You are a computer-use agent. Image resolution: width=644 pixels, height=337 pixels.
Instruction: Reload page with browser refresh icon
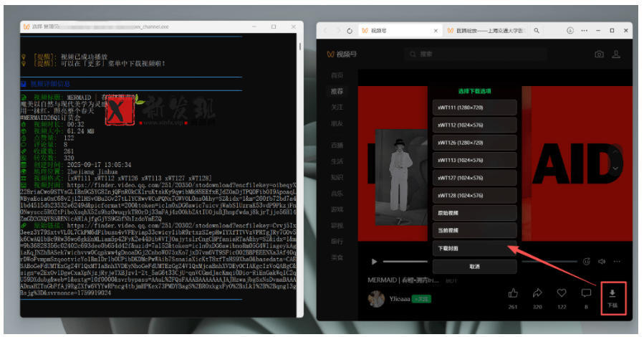[350, 31]
